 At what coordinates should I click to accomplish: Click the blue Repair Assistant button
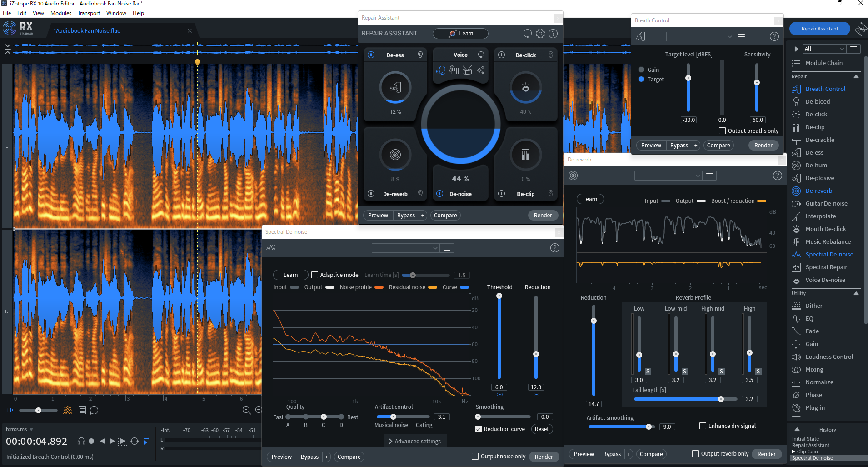[819, 29]
